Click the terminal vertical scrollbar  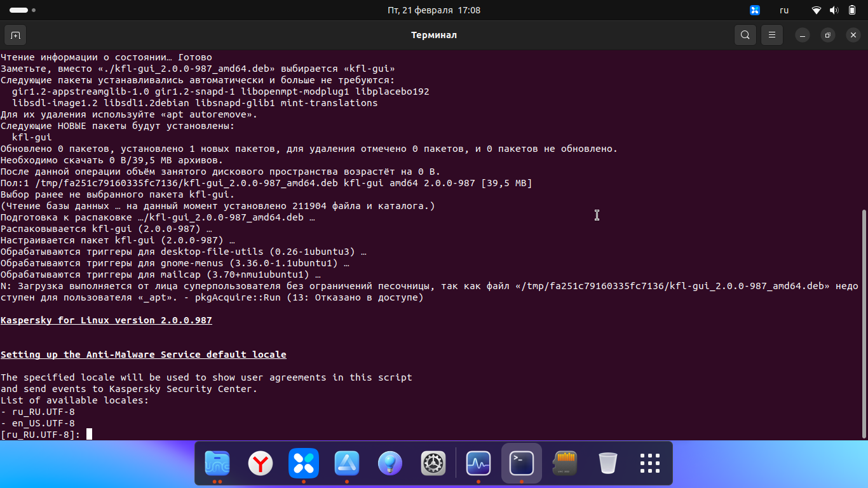click(864, 324)
